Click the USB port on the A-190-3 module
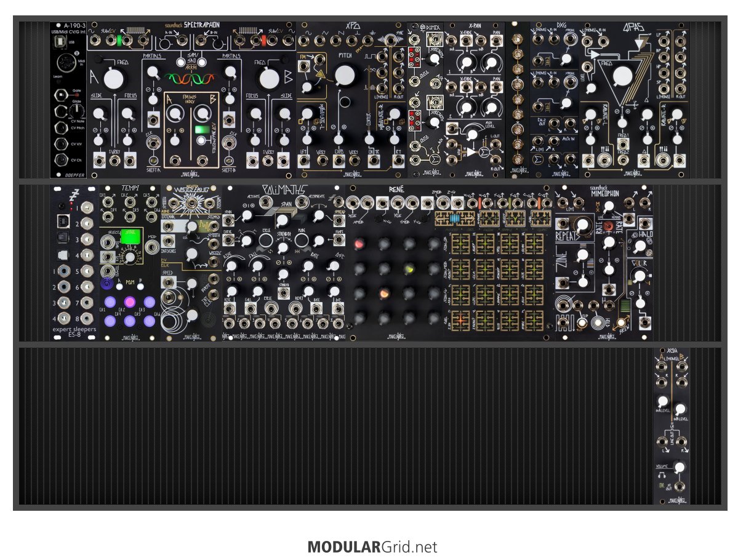 (x=60, y=41)
